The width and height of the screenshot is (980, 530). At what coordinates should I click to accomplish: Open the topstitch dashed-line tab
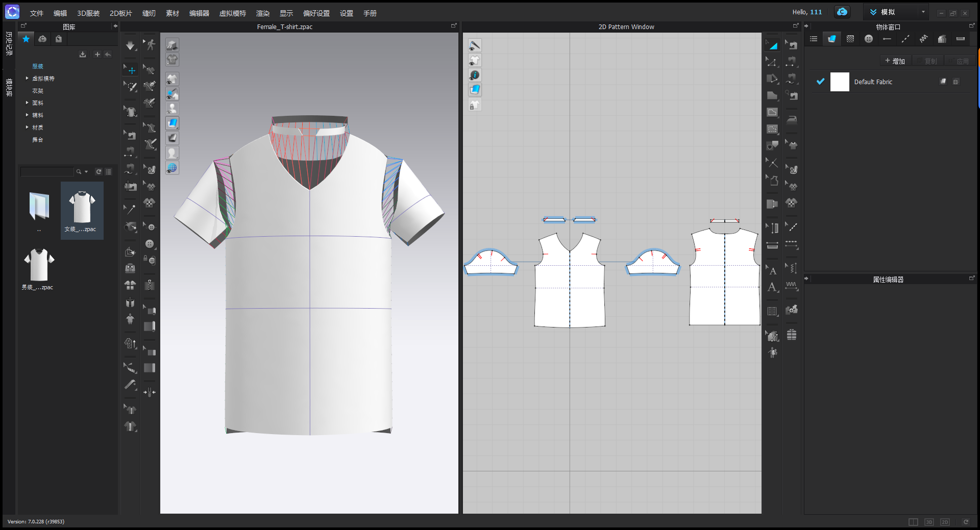coord(905,39)
